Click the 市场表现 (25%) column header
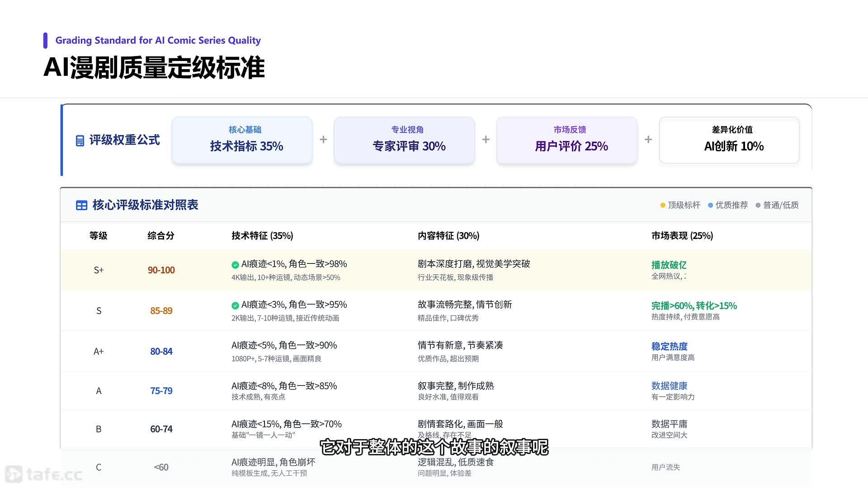This screenshot has width=868, height=488. pyautogui.click(x=682, y=236)
